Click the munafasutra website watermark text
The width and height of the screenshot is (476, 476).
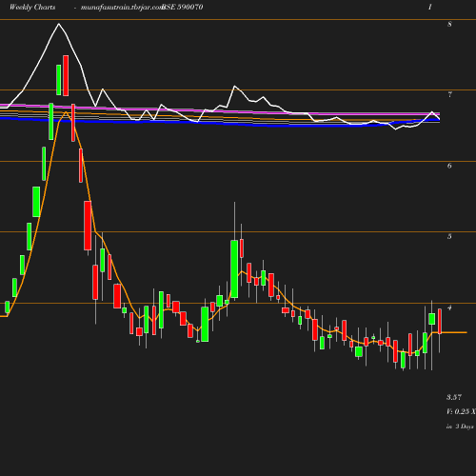(x=122, y=8)
